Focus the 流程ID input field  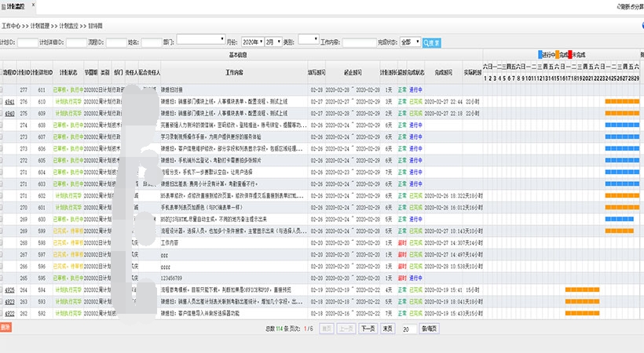pyautogui.click(x=116, y=42)
